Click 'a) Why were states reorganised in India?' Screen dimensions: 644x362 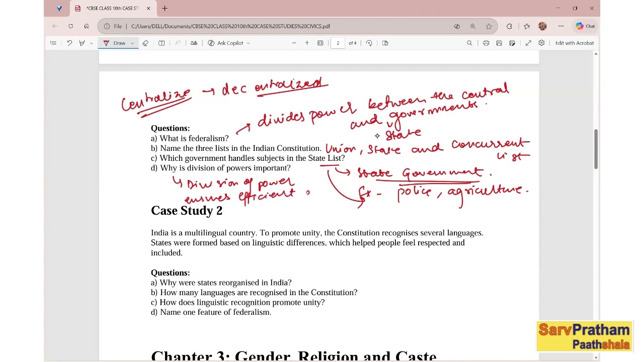point(221,283)
